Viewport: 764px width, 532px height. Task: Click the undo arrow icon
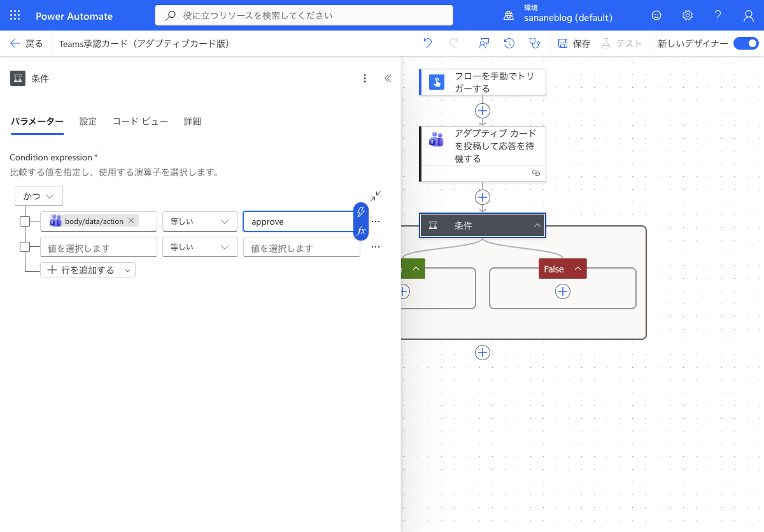[x=428, y=43]
